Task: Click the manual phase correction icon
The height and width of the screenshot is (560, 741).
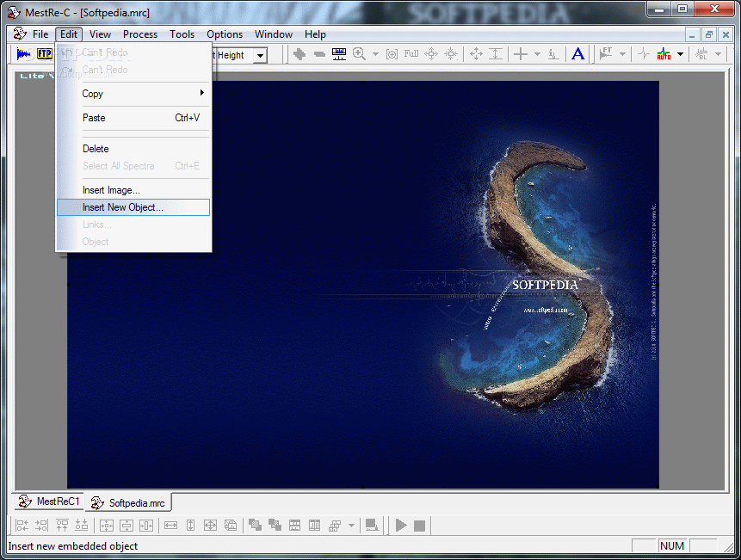Action: 643,54
